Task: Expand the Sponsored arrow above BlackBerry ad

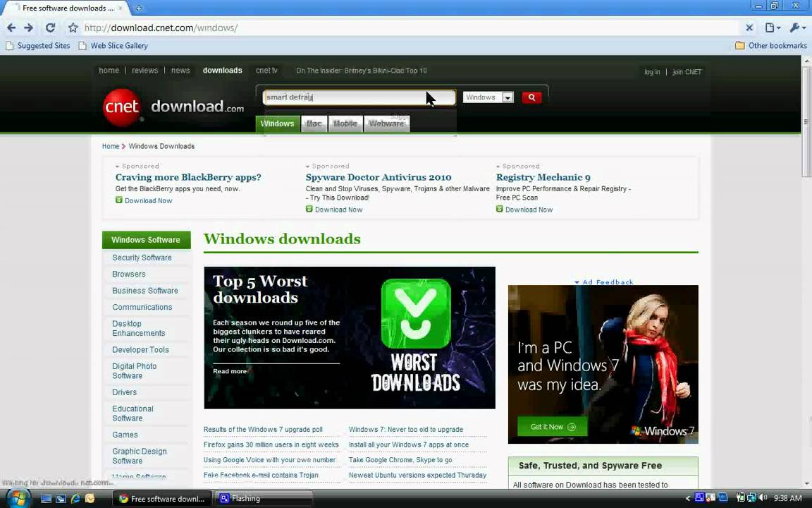Action: pyautogui.click(x=118, y=167)
